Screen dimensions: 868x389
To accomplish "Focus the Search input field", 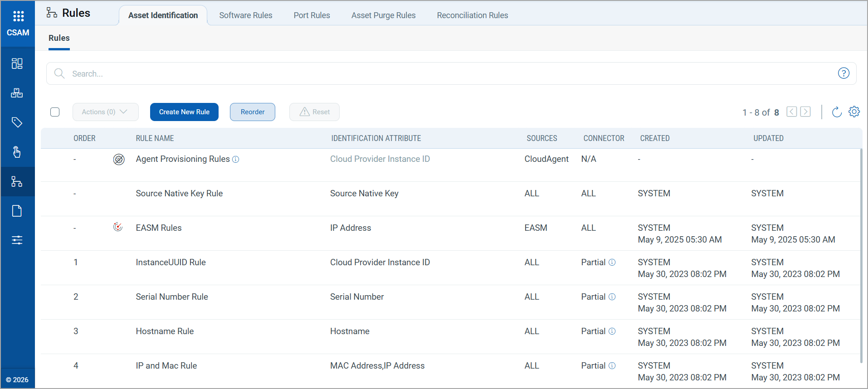I will tap(451, 73).
